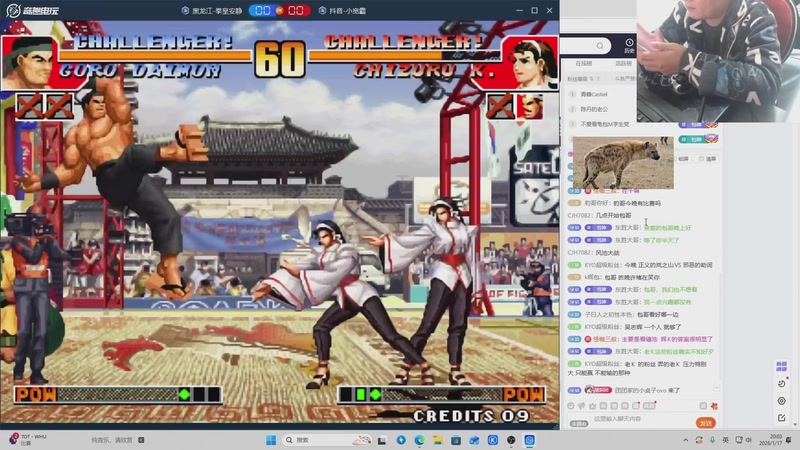Click the clear screen button in chat

(708, 159)
